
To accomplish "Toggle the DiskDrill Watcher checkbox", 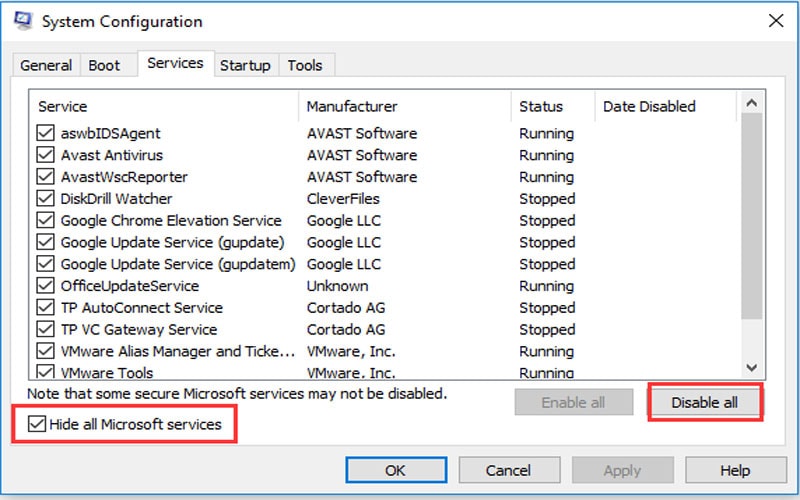I will click(x=45, y=198).
